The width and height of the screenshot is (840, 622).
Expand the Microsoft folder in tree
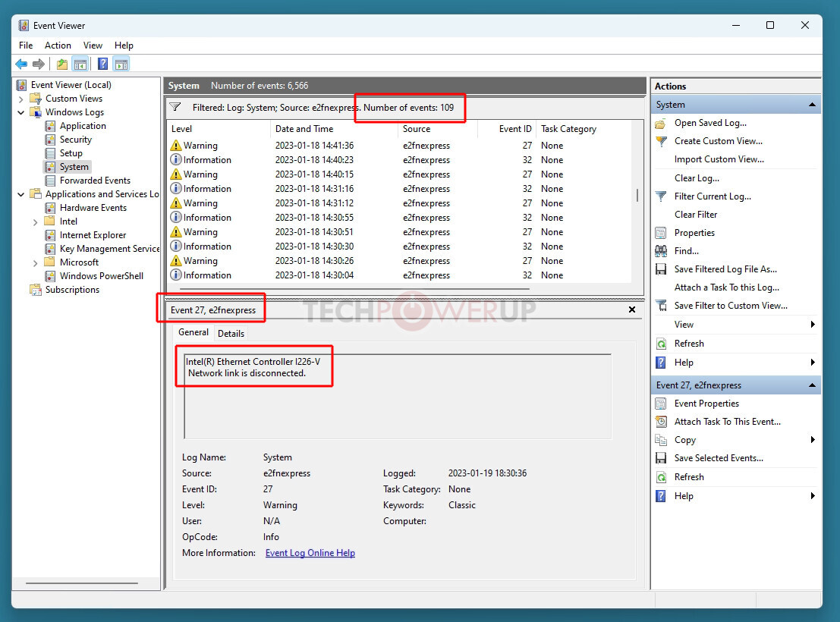point(36,262)
